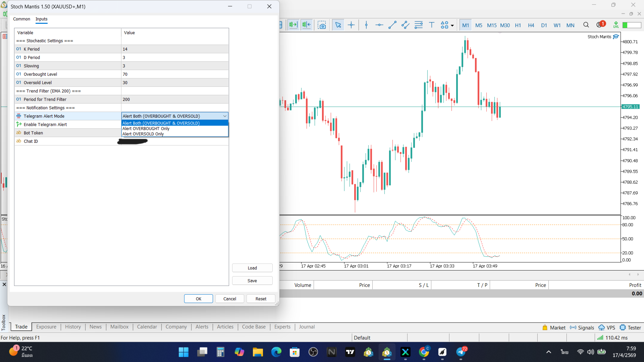Choose Alert OVERBOUGHT Only option
This screenshot has height=362, width=644.
[146, 129]
